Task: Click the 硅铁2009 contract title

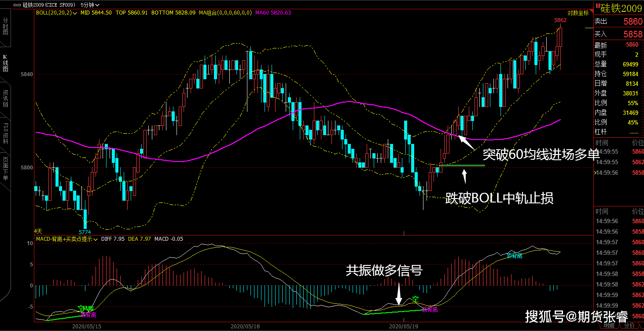Action: point(621,8)
